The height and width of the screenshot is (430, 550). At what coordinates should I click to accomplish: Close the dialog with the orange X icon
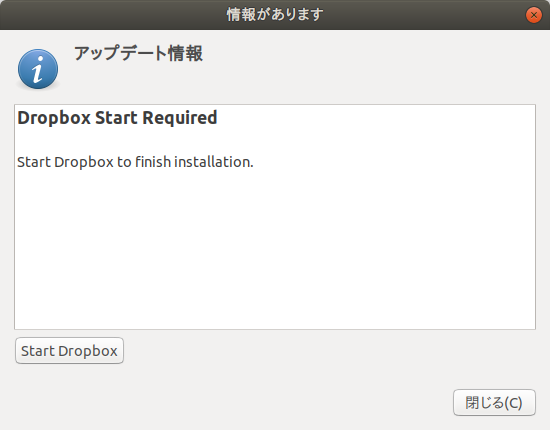(x=534, y=15)
